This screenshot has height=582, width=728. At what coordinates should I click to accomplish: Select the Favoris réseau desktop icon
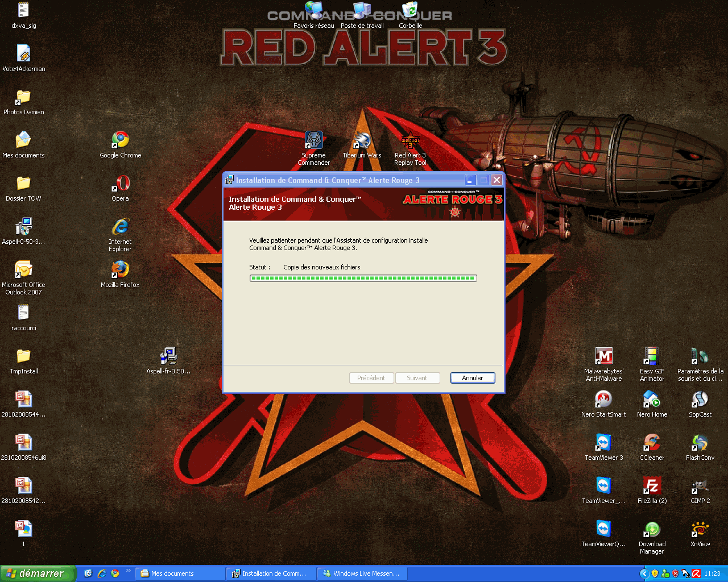[314, 15]
